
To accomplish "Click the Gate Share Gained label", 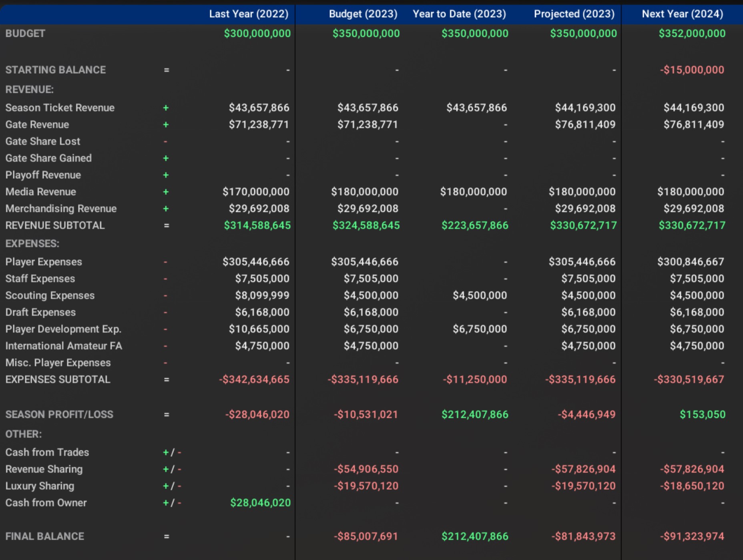I will point(48,158).
